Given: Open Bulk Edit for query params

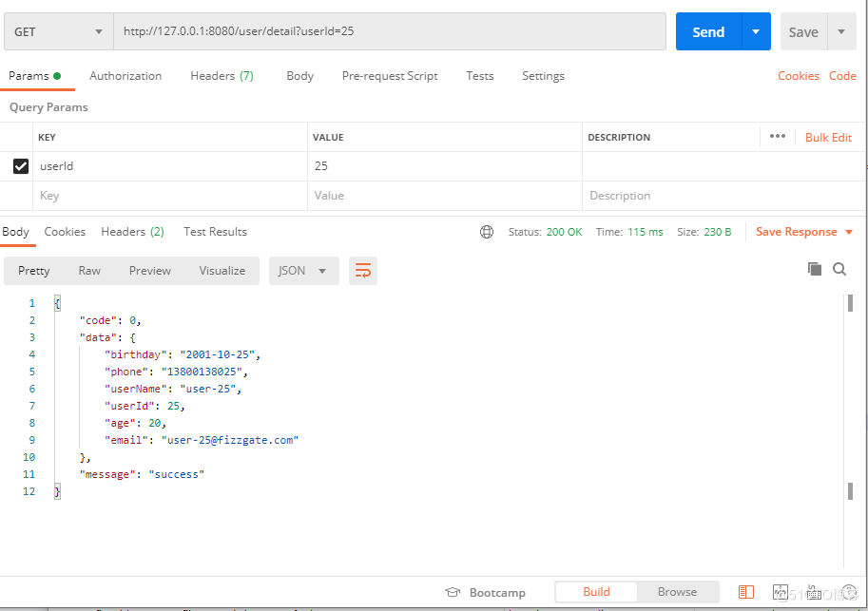Looking at the screenshot, I should pyautogui.click(x=827, y=137).
